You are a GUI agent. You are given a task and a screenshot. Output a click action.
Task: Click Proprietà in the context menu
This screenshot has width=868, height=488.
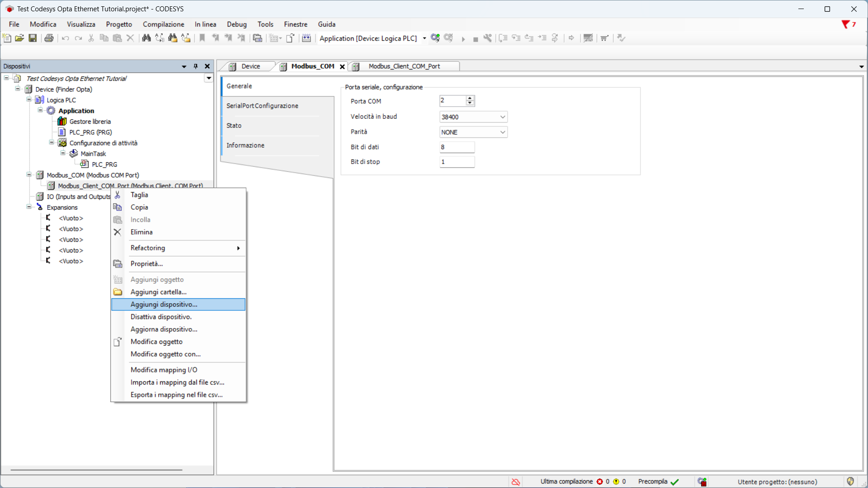point(146,264)
